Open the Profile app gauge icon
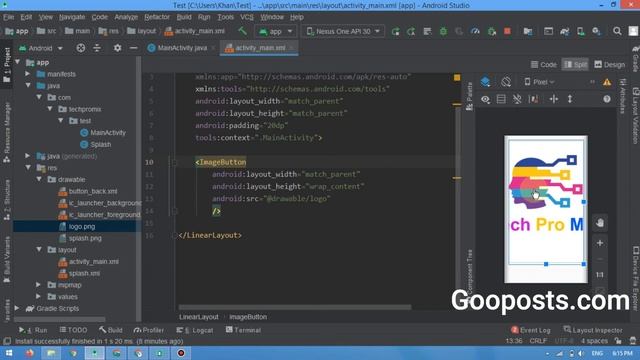Viewport: 640px width, 360px height. coord(475,31)
